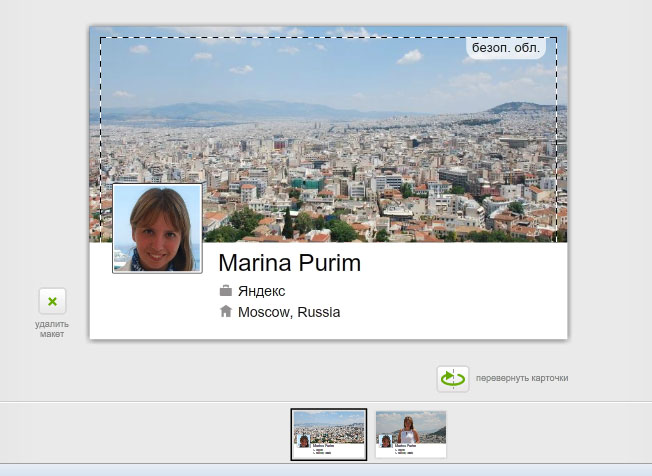Click the 'удалить макет' label
Screen dimensions: 652x476
pos(52,329)
